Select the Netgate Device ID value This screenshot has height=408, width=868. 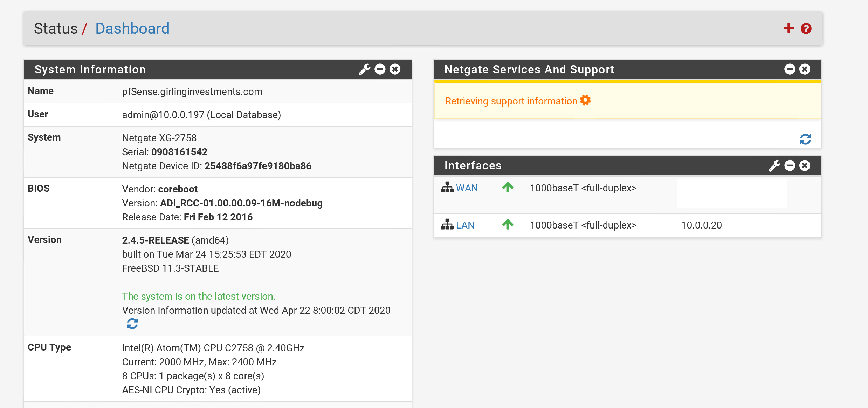[258, 166]
